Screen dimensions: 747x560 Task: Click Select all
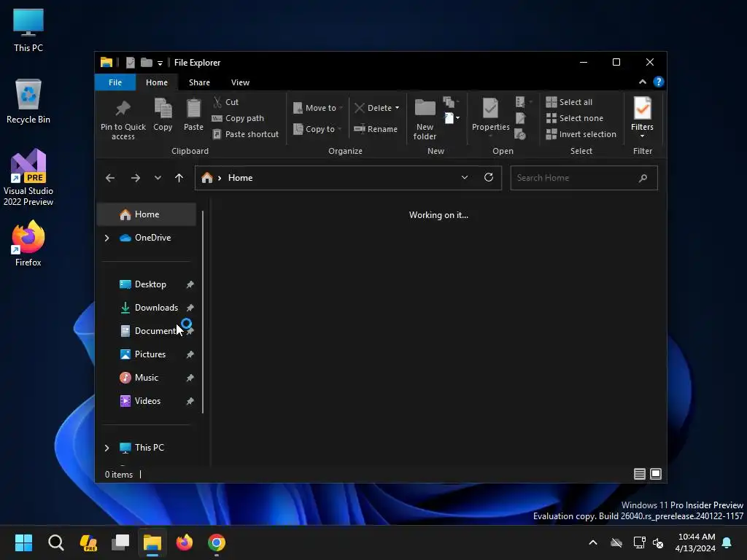(x=569, y=102)
